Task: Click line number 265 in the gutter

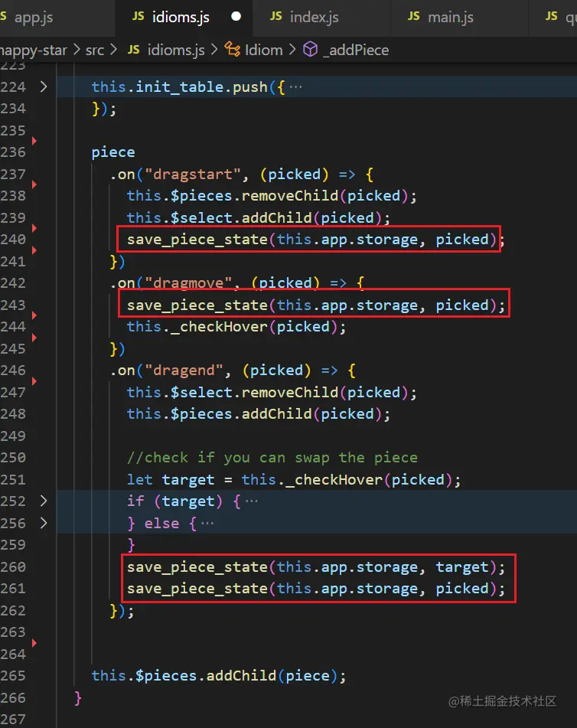Action: 13,675
